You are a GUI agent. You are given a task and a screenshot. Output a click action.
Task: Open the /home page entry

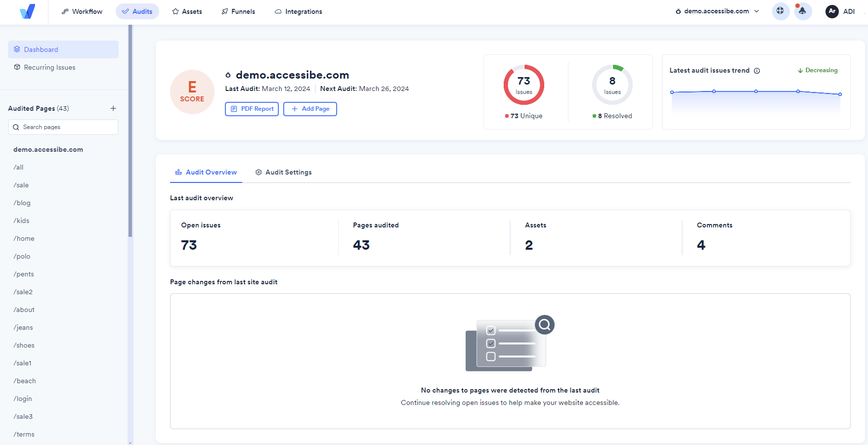pos(24,238)
